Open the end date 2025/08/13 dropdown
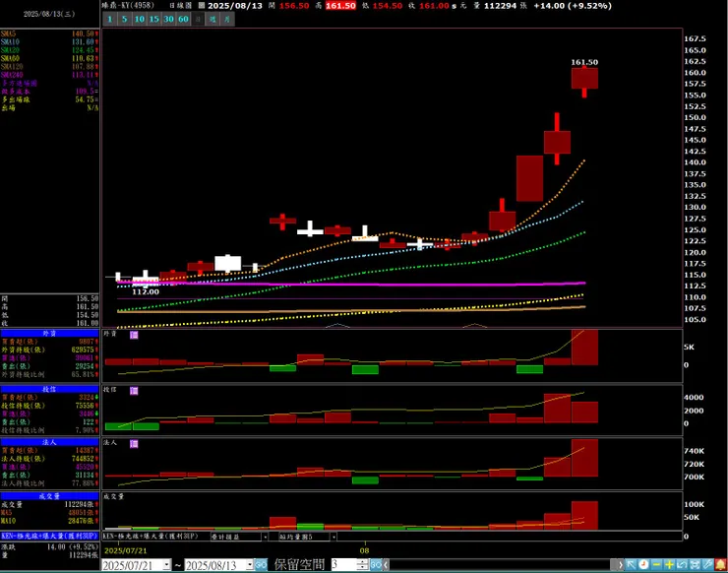Screen dimensions: 728x573 [x=250, y=565]
